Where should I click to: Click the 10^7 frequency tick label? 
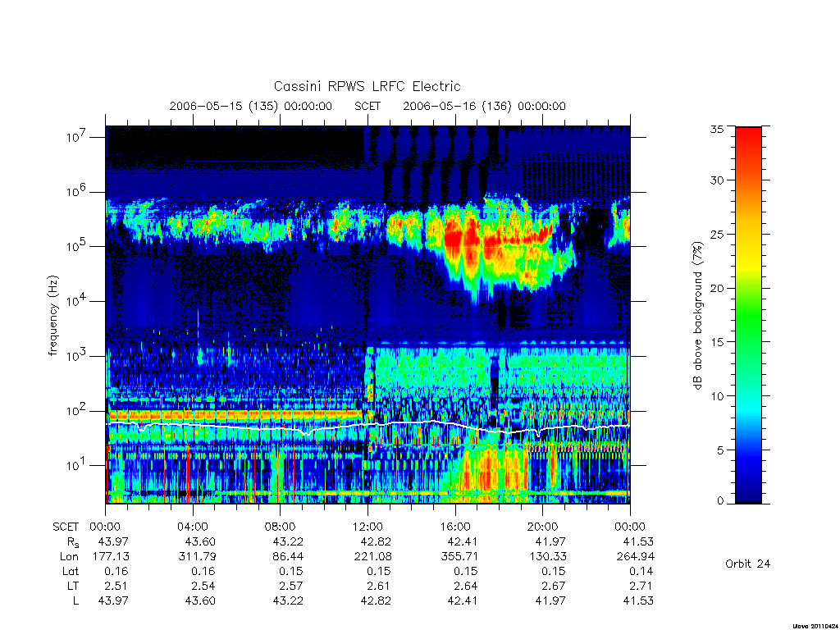click(78, 137)
